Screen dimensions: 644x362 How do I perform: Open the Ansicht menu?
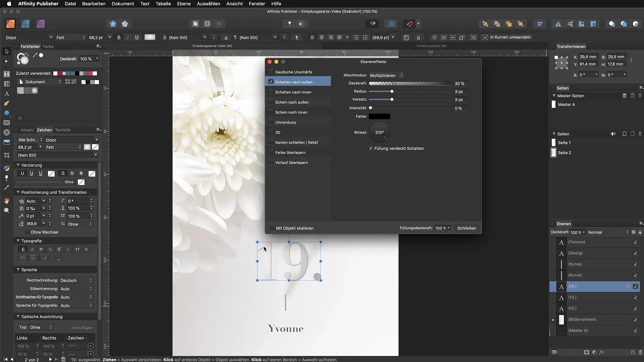(x=234, y=4)
